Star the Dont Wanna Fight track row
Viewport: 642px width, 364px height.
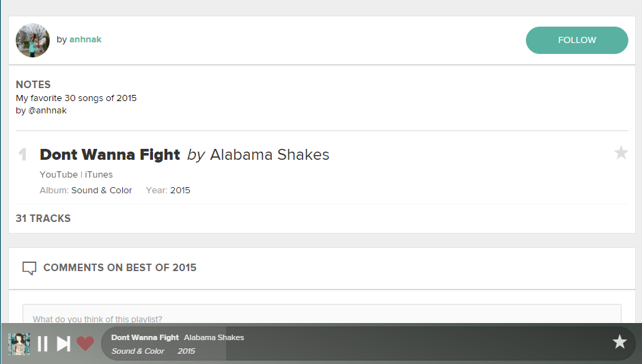coord(621,153)
